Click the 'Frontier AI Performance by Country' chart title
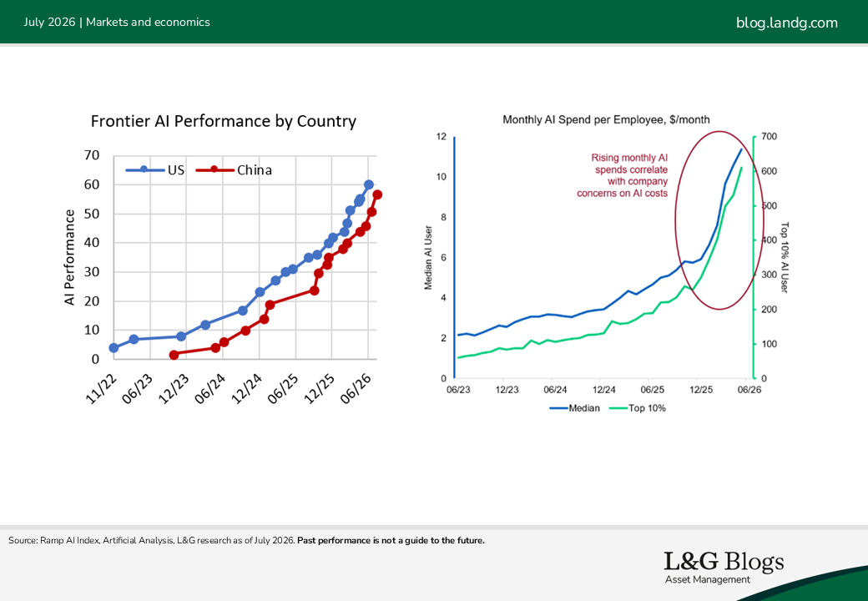 click(x=224, y=121)
